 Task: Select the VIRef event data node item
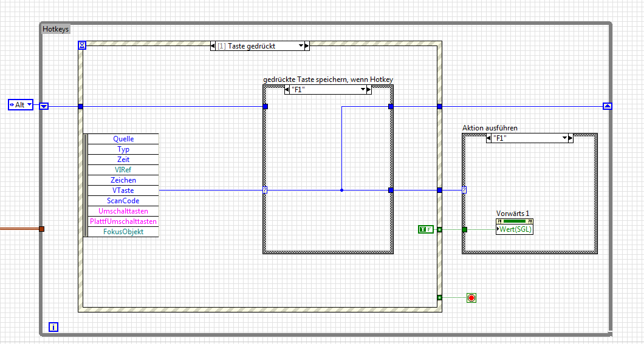coord(123,170)
